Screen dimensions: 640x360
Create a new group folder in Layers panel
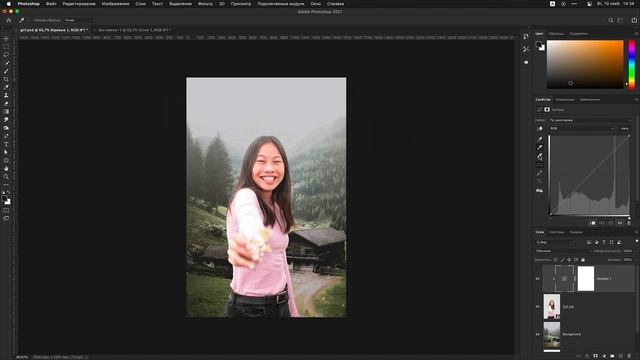pos(612,356)
